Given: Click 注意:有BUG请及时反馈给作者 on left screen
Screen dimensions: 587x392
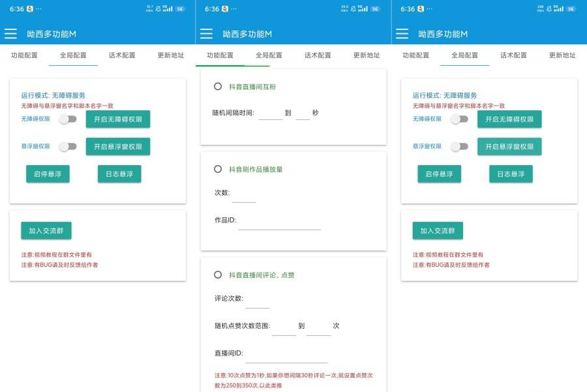Looking at the screenshot, I should pos(59,265).
